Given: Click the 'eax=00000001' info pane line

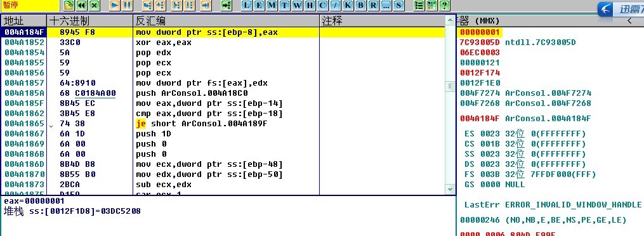Looking at the screenshot, I should [x=34, y=201].
